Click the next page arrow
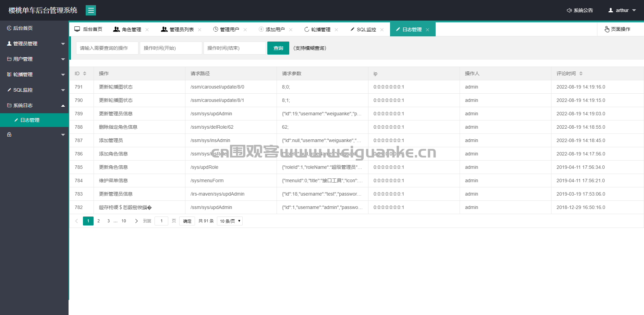The image size is (644, 315). tap(136, 221)
